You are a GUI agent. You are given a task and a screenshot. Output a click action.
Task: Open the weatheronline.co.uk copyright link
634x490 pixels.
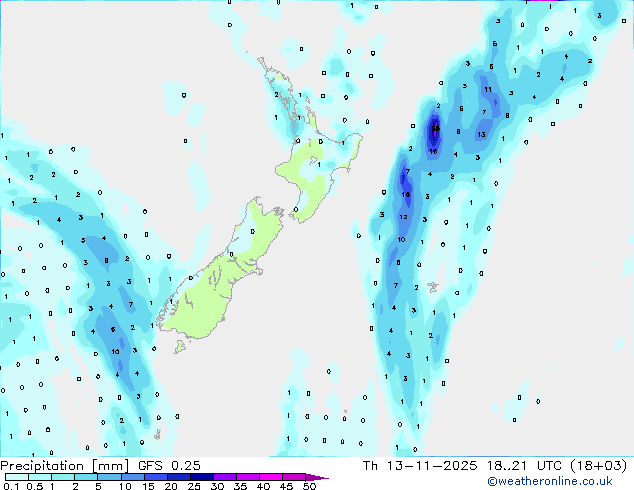550,481
